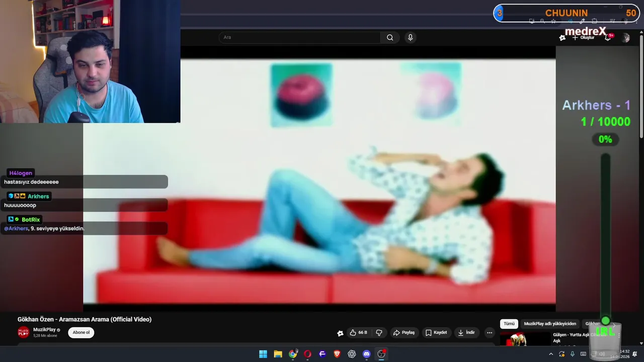Open Discord from the taskbar
The image size is (644, 362).
pyautogui.click(x=367, y=354)
